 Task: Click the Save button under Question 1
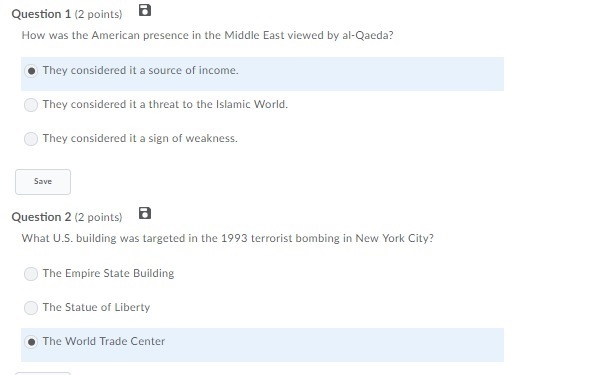[x=43, y=182]
